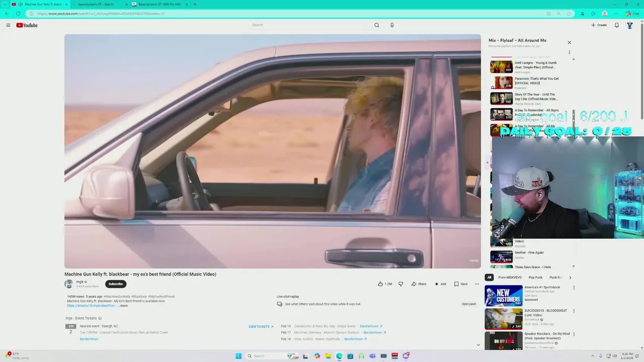Open the tab actions dropdown arrow
The height and width of the screenshot is (362, 644).
[5, 4]
